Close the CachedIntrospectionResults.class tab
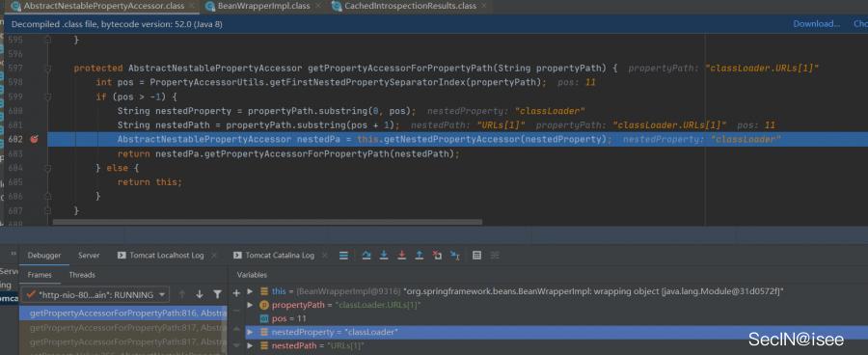The height and width of the screenshot is (355, 868). pyautogui.click(x=483, y=6)
